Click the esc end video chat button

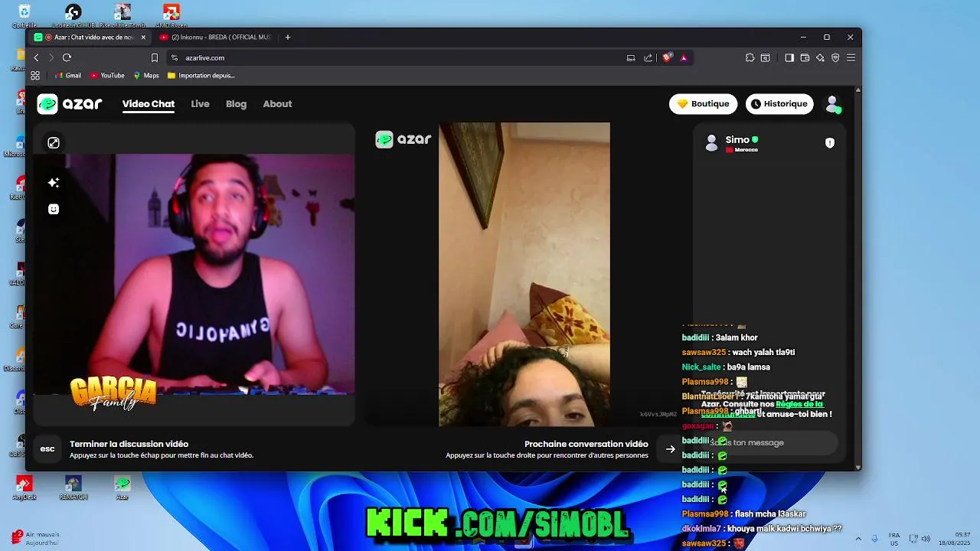(47, 449)
